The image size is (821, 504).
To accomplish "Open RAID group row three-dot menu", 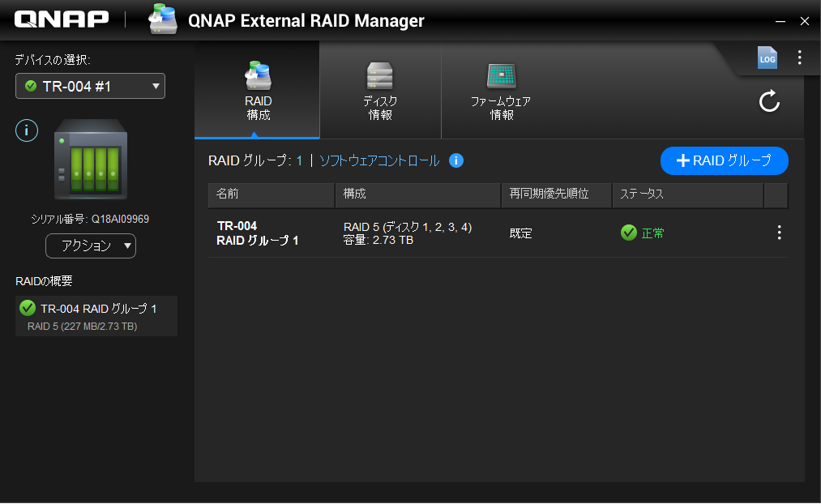I will [x=779, y=233].
